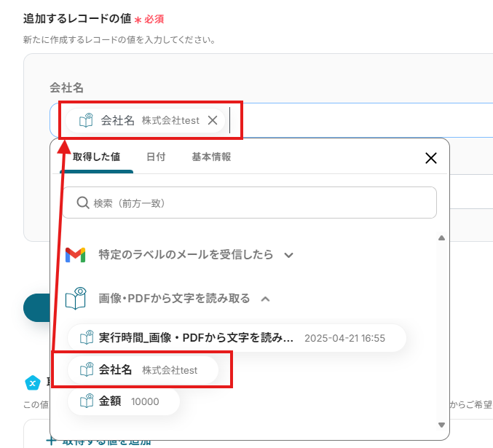Expand 特定のラベルのメールを受信したら section

(x=288, y=255)
